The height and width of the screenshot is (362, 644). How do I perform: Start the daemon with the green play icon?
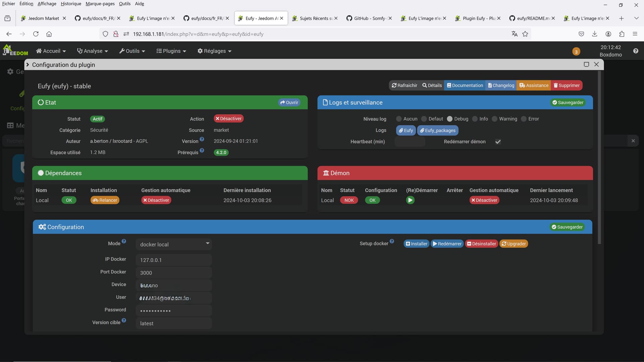tap(410, 200)
